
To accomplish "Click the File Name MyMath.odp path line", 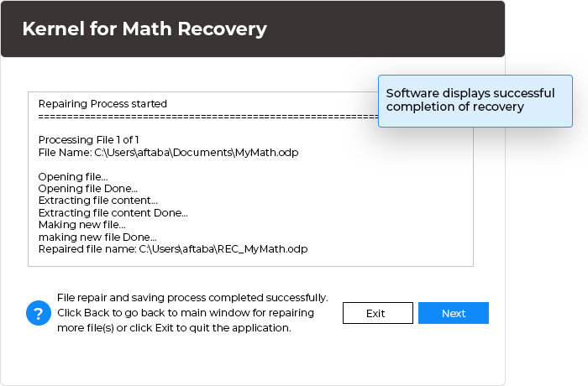I will click(168, 153).
